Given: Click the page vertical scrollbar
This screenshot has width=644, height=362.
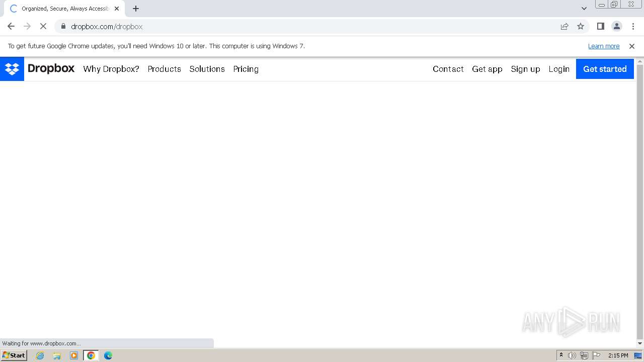Looking at the screenshot, I should pyautogui.click(x=640, y=201).
